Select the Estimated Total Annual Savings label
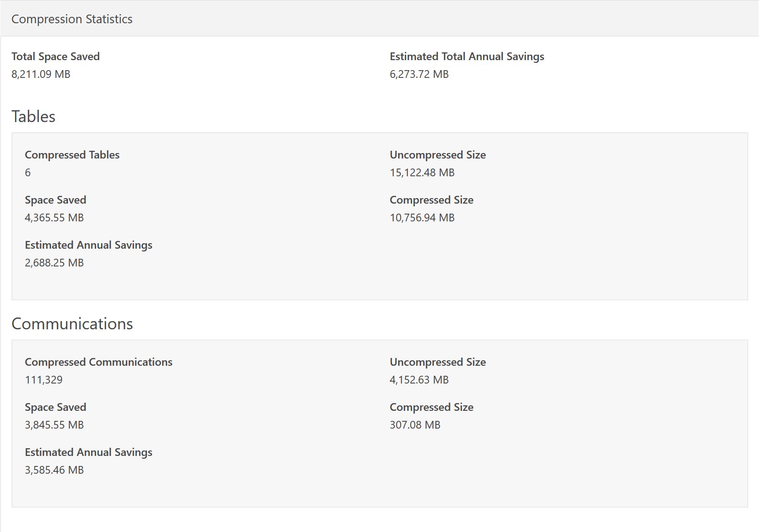Screen dimensions: 759x532 [x=467, y=56]
